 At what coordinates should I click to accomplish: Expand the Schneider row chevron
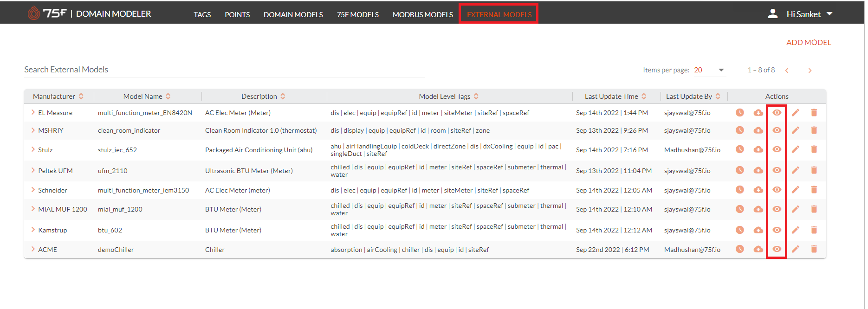point(33,190)
